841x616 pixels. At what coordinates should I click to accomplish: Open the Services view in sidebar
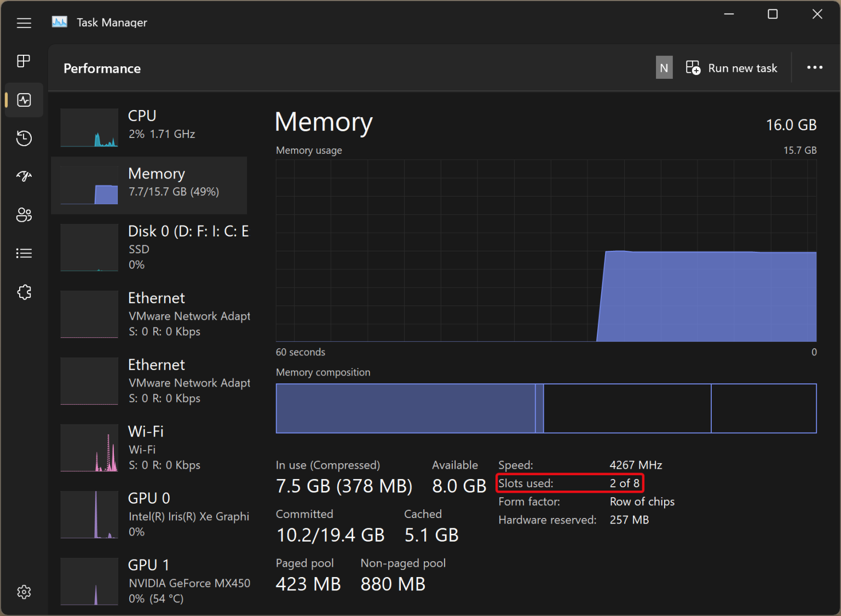[24, 292]
